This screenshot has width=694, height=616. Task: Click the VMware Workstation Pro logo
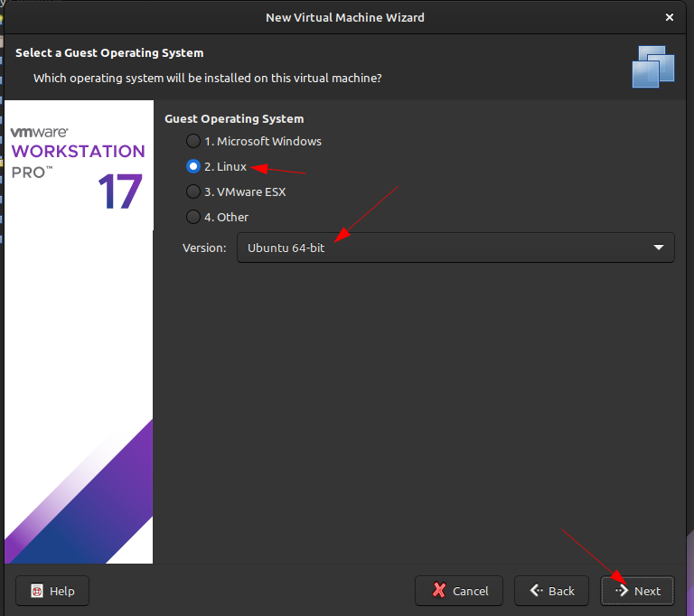(x=77, y=151)
